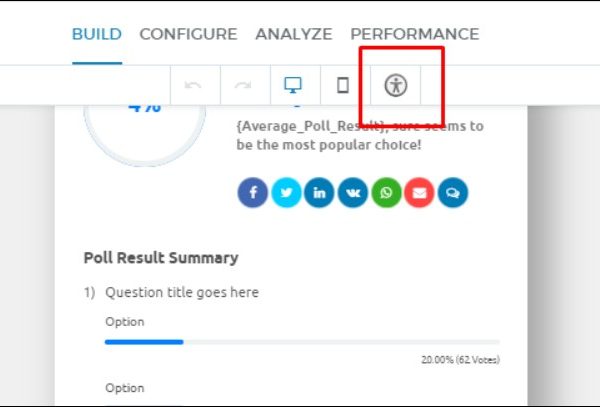
Task: Click the WhatsApp share icon
Action: pos(386,193)
